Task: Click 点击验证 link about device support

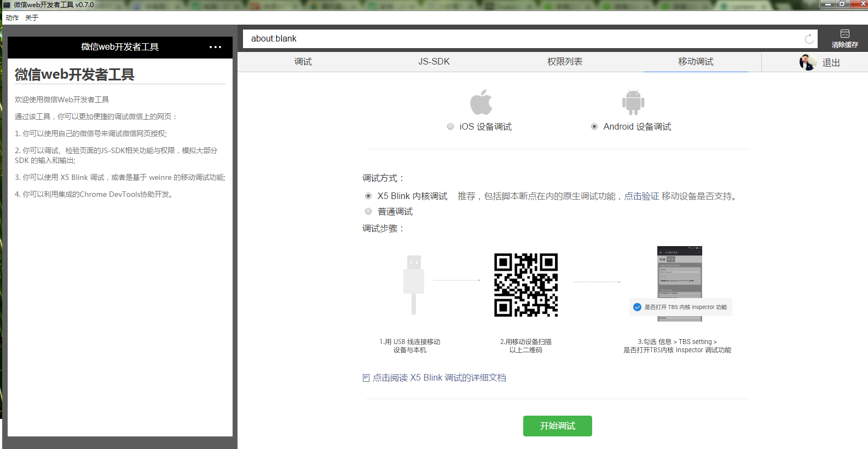Action: pos(641,196)
